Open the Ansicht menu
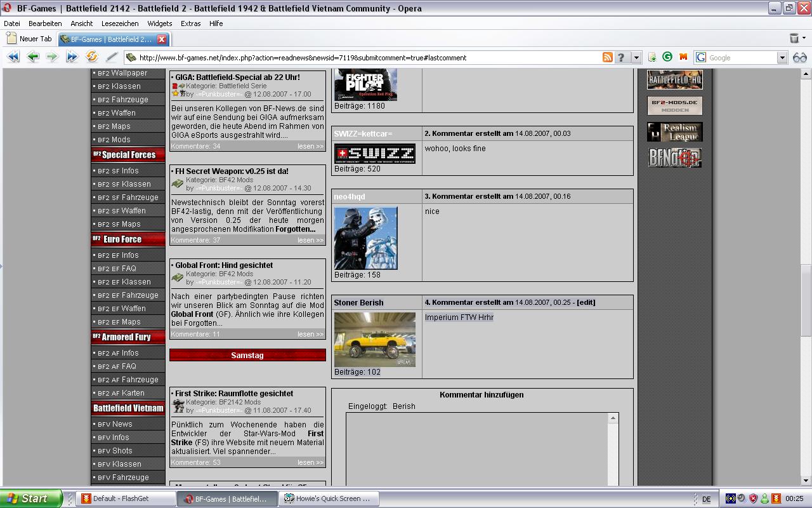This screenshot has width=812, height=508. (81, 23)
